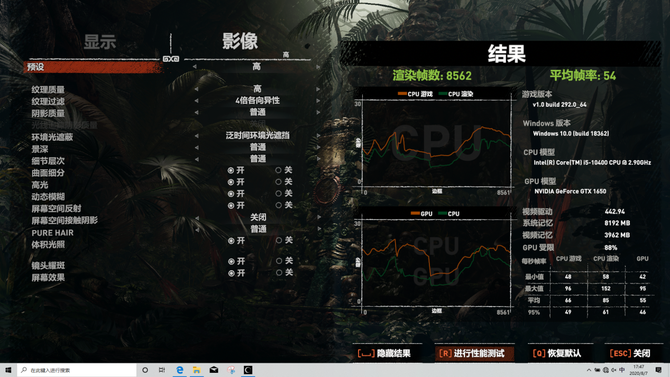Show hidden system tray icons chevron

point(589,370)
